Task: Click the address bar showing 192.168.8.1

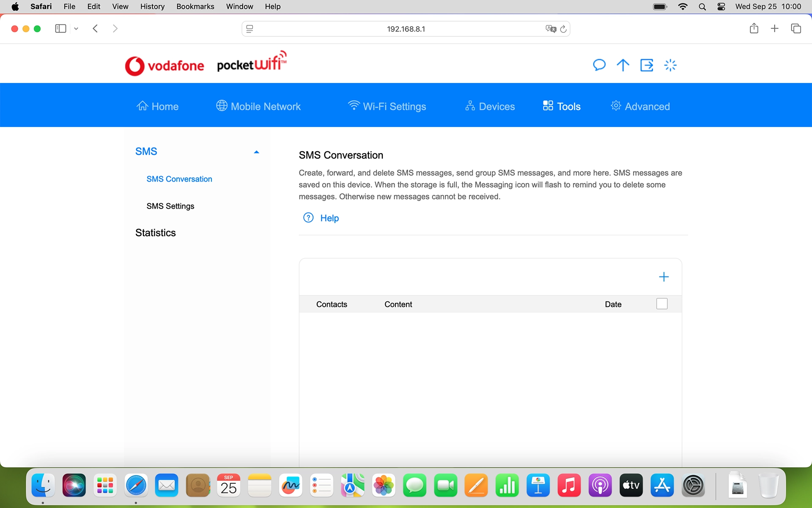Action: [x=406, y=29]
